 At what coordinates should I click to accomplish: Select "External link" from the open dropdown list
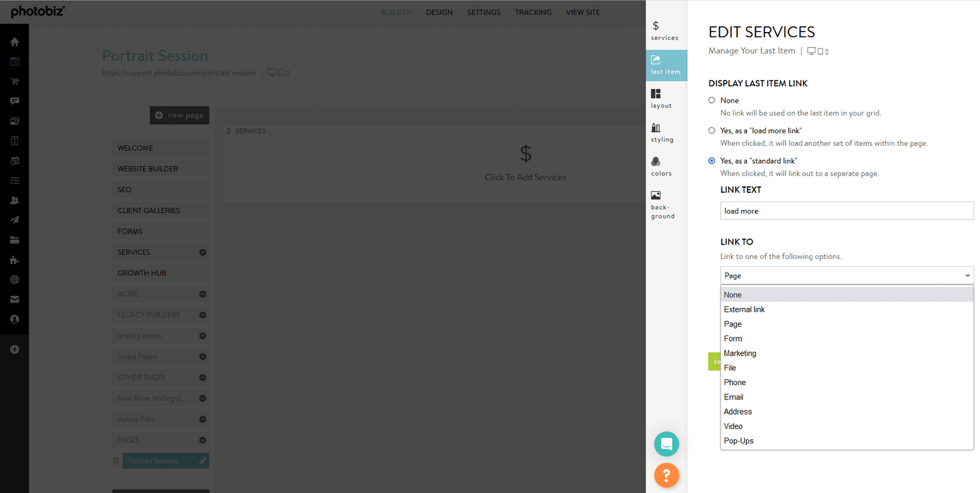(744, 309)
